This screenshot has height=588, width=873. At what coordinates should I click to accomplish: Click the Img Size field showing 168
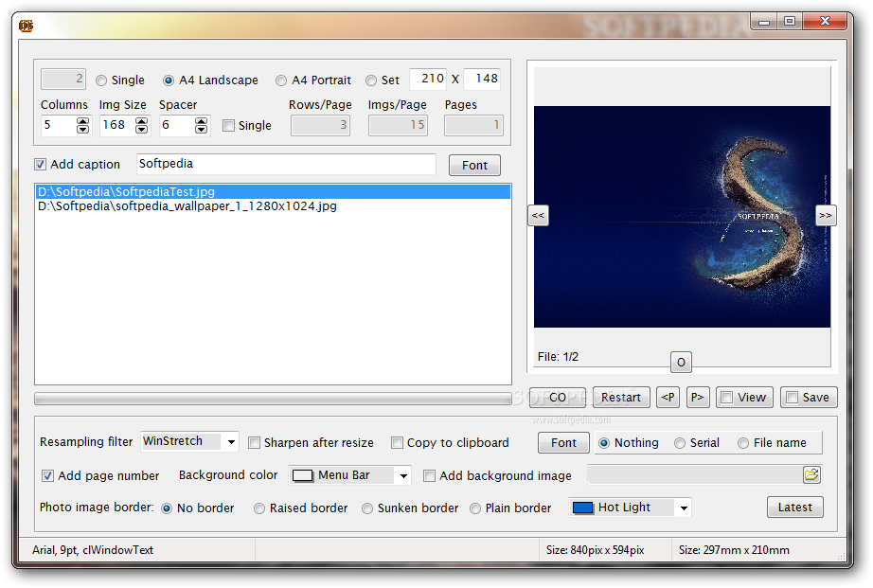point(117,125)
